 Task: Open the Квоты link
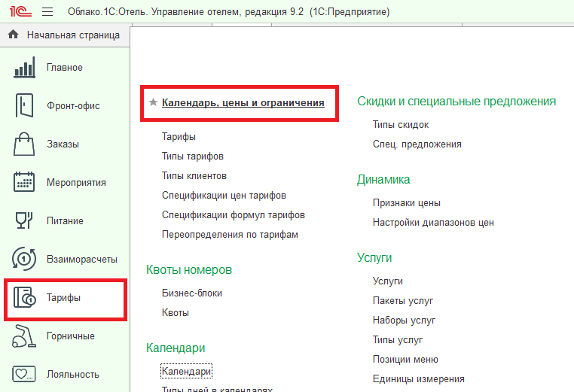pos(176,313)
